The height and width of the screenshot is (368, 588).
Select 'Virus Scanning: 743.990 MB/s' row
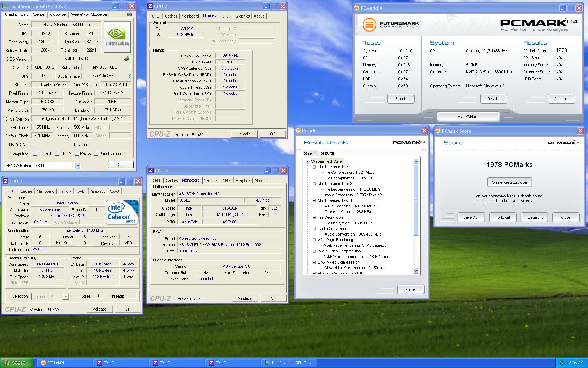tap(350, 206)
